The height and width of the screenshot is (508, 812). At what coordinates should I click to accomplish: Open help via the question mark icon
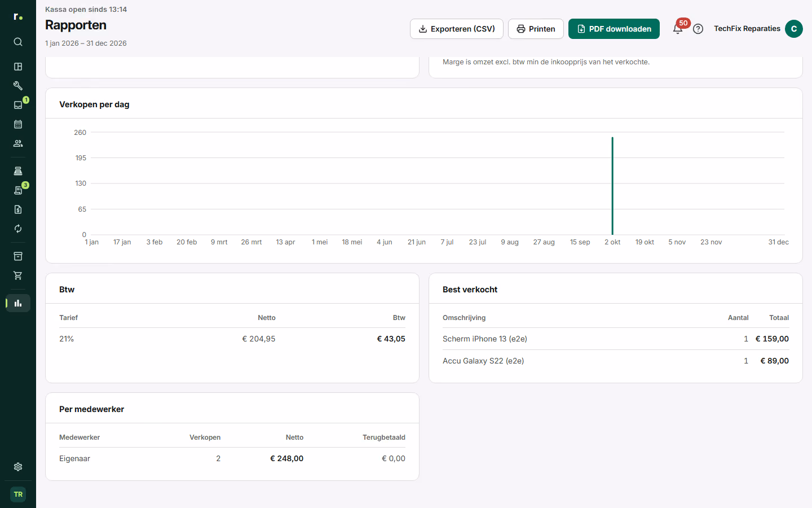pyautogui.click(x=698, y=29)
